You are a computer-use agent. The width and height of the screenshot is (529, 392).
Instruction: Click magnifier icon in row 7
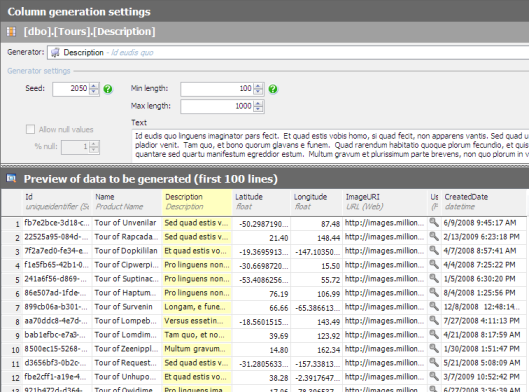434,307
